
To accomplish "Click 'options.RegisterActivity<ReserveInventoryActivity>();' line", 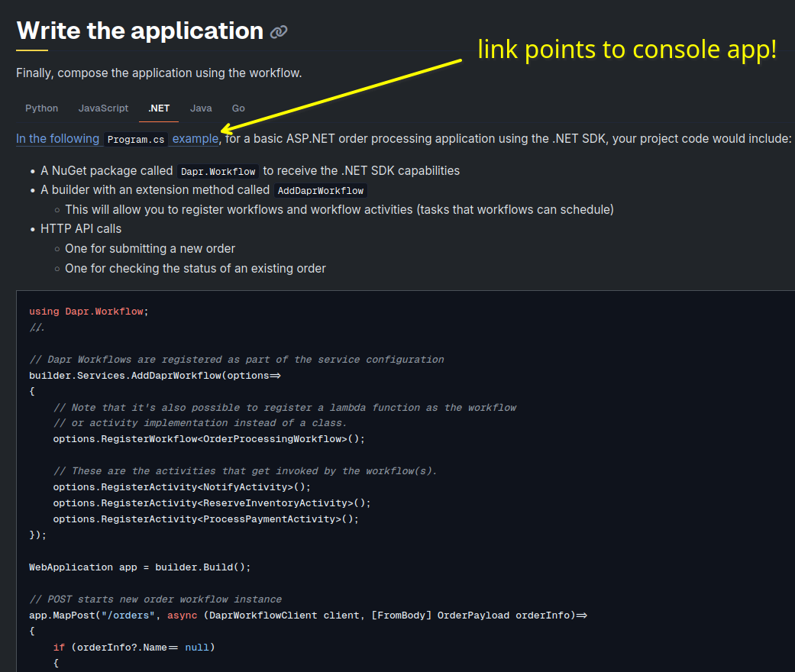I will 212,503.
